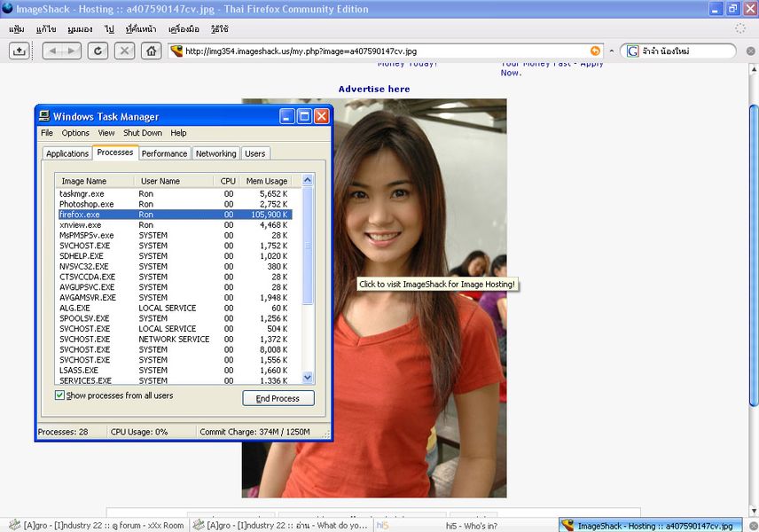Select the SPOOLSV.EXE process row
This screenshot has width=759, height=532.
pos(175,318)
